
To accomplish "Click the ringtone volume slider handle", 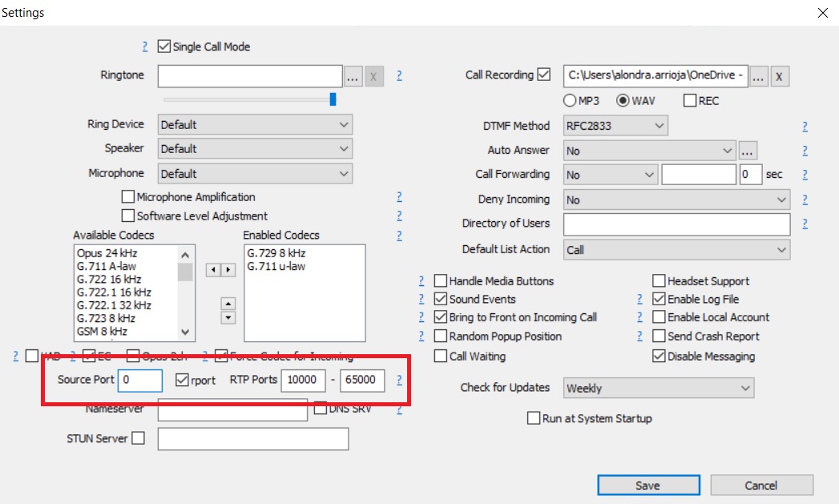I will pos(333,99).
